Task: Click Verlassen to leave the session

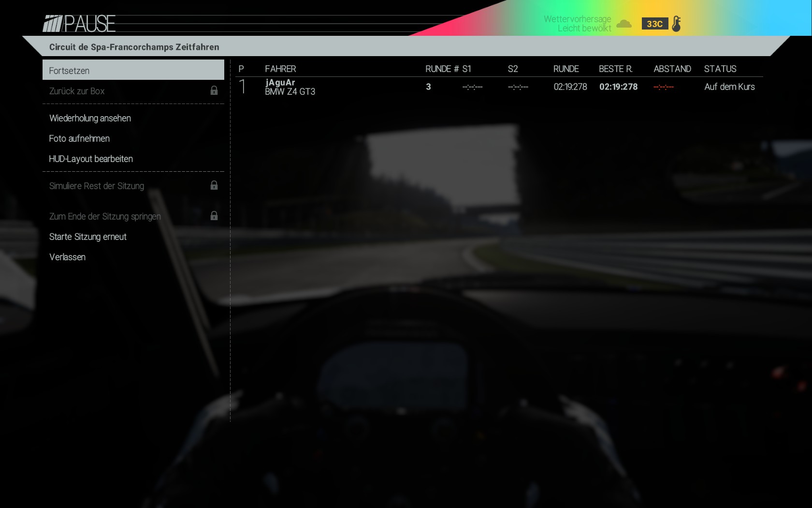Action: (67, 257)
